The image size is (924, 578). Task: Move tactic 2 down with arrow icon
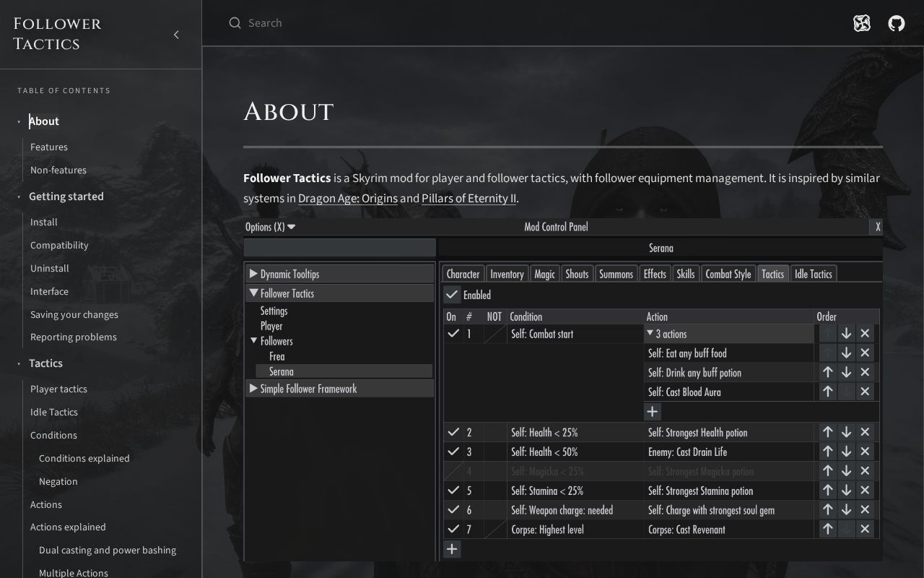point(846,432)
